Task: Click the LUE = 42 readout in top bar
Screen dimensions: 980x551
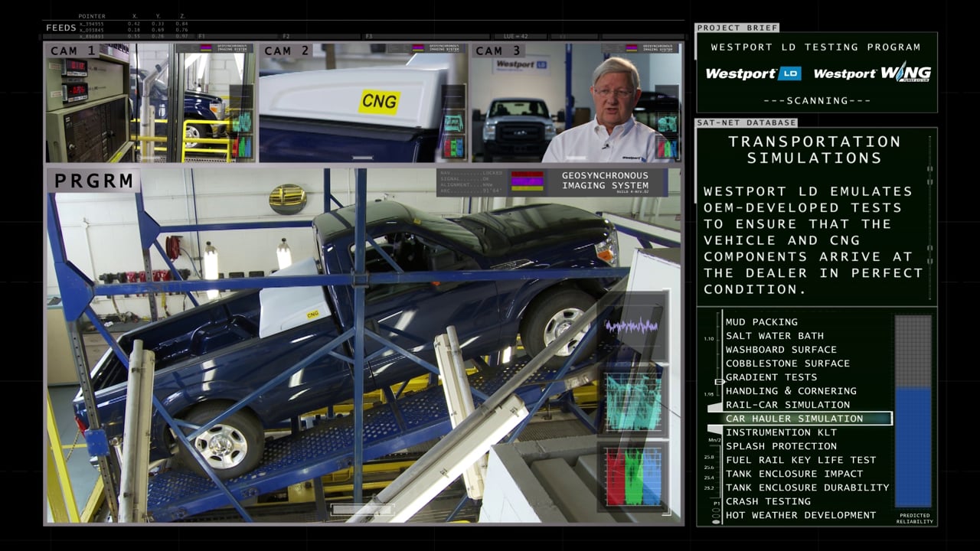Action: (x=515, y=36)
